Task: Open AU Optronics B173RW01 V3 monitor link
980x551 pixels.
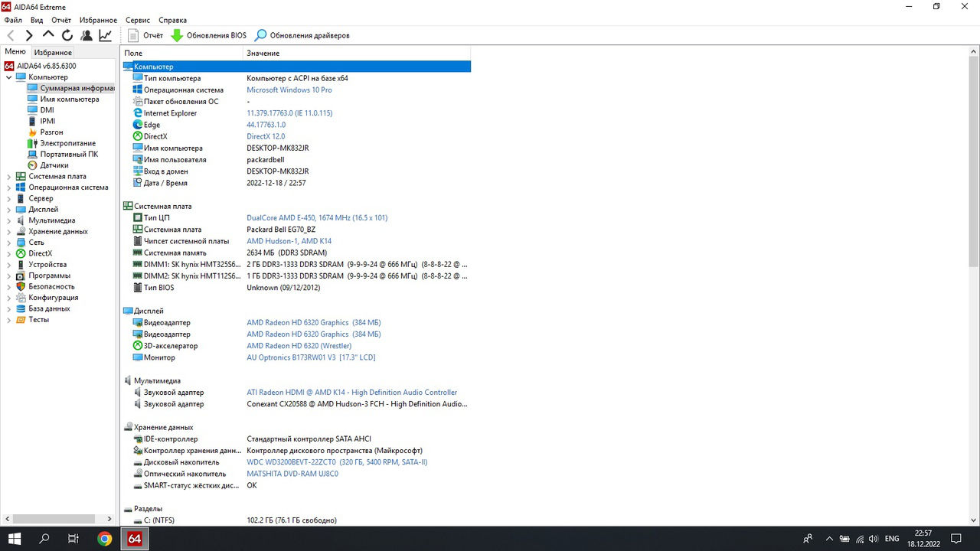Action: point(311,357)
